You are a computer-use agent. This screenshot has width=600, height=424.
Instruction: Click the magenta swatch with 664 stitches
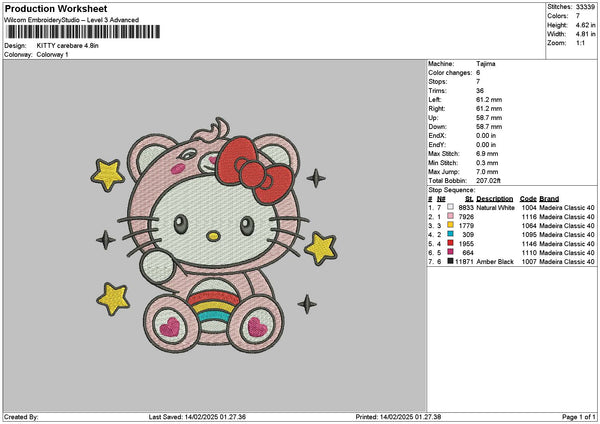pyautogui.click(x=450, y=252)
